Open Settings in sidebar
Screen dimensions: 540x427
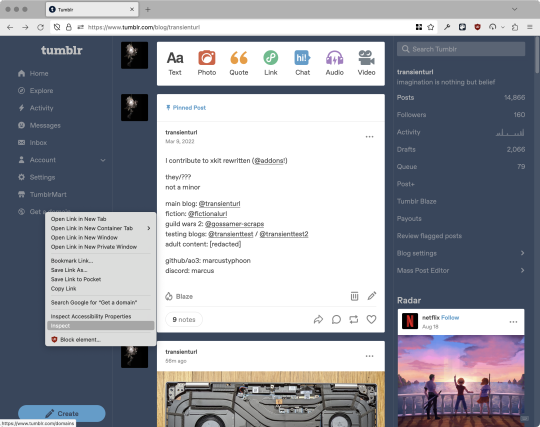pos(37,177)
